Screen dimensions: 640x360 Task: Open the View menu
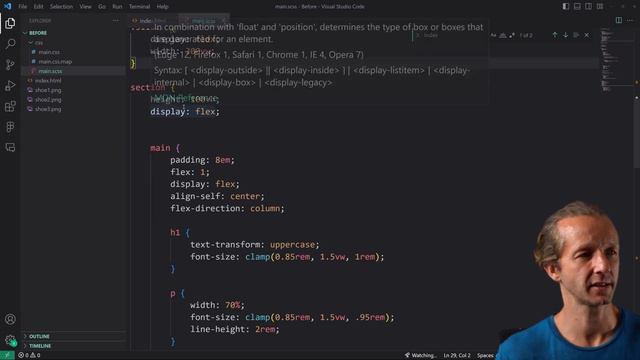85,7
